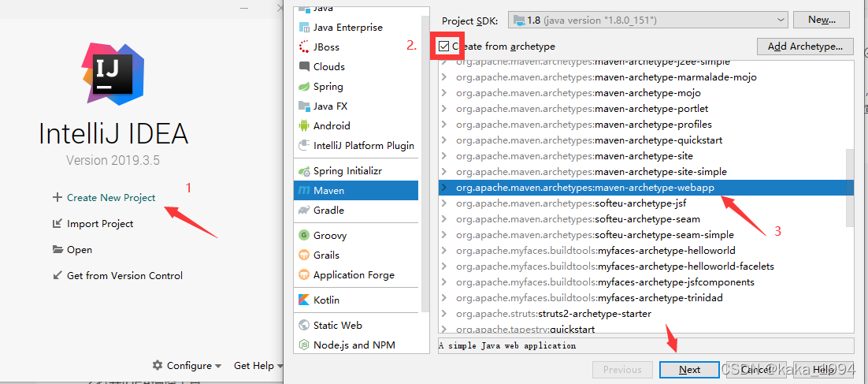Click Create New Project link
This screenshot has height=384, width=868.
111,197
